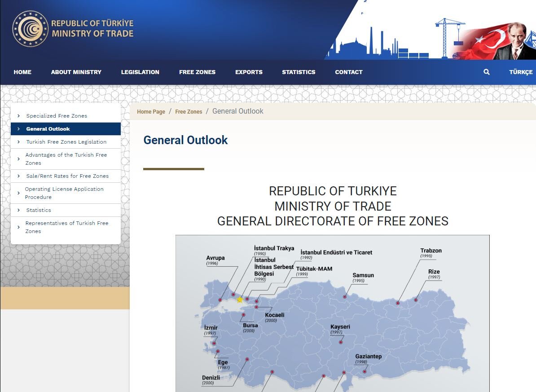Click the chevron beside Operating License Application

pyautogui.click(x=18, y=193)
